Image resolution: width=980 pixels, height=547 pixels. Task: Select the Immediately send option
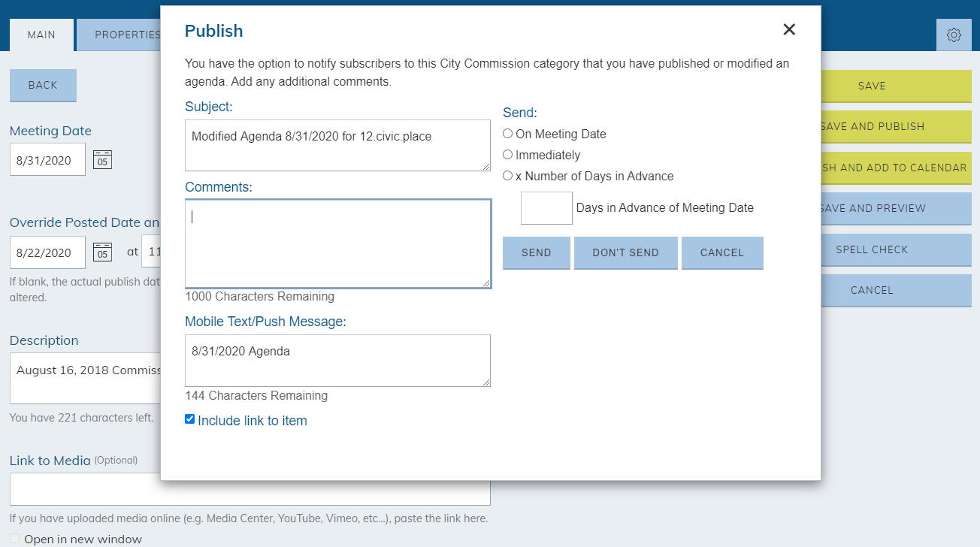(x=508, y=155)
